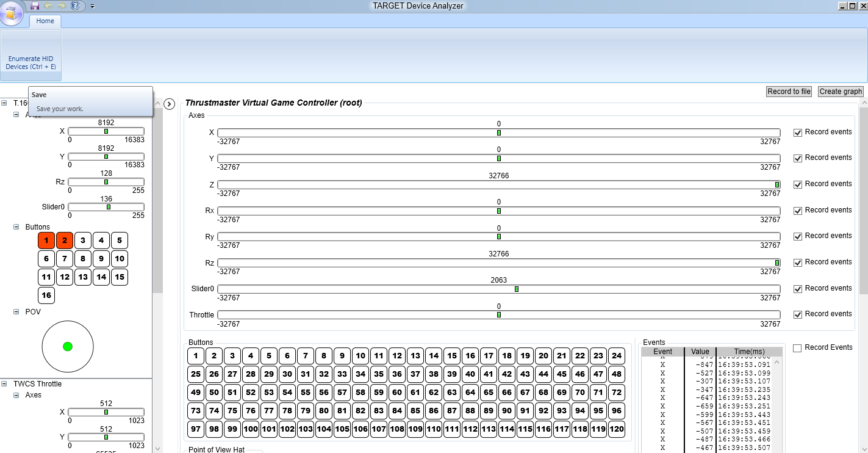Collapse TWCS Throttle Axes section
Image resolution: width=868 pixels, height=453 pixels.
(16, 395)
